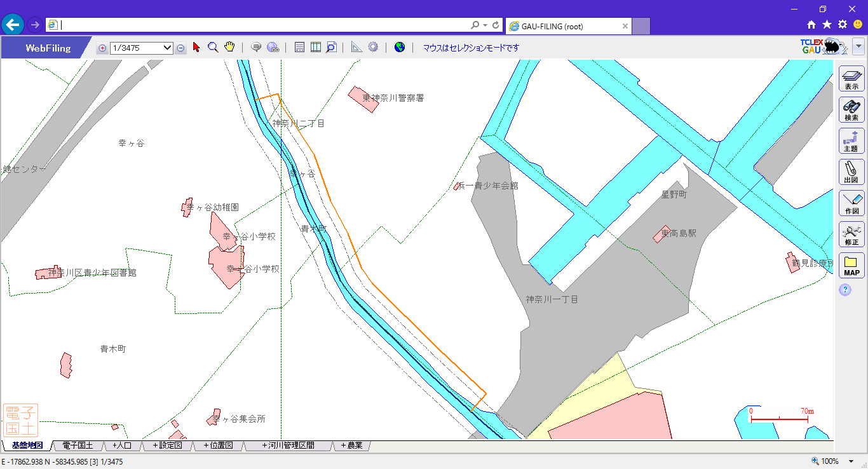The width and height of the screenshot is (868, 469).
Task: Activate the magnifier zoom tool
Action: [x=213, y=48]
